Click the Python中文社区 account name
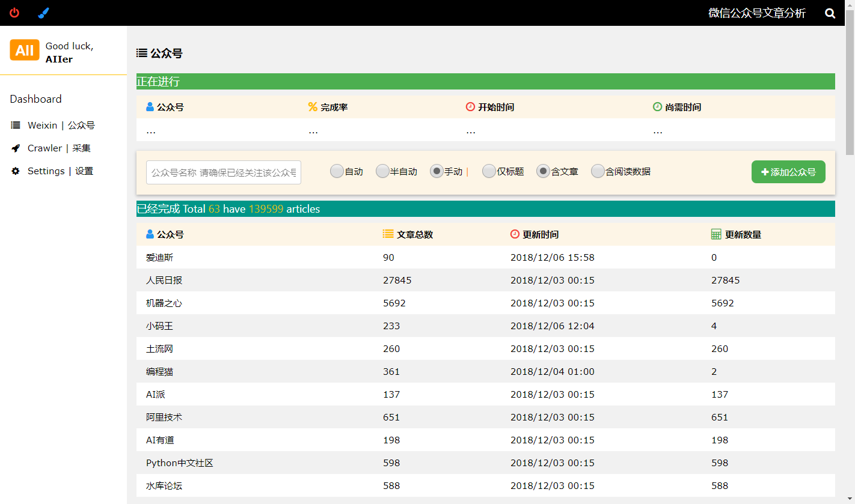The width and height of the screenshot is (855, 504). tap(180, 463)
